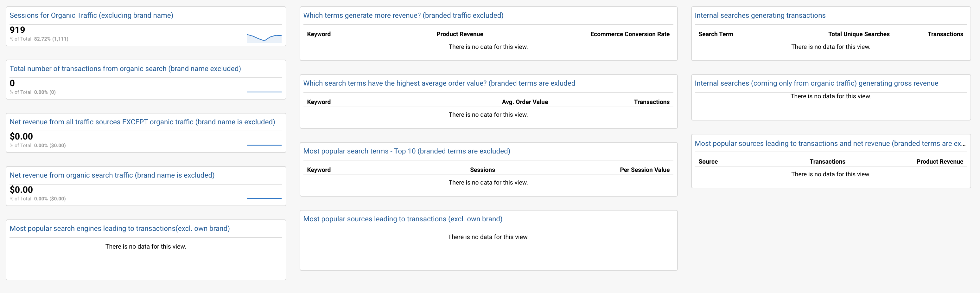Image resolution: width=980 pixels, height=293 pixels.
Task: Open Most popular search terms Top 10 report
Action: pos(407,151)
